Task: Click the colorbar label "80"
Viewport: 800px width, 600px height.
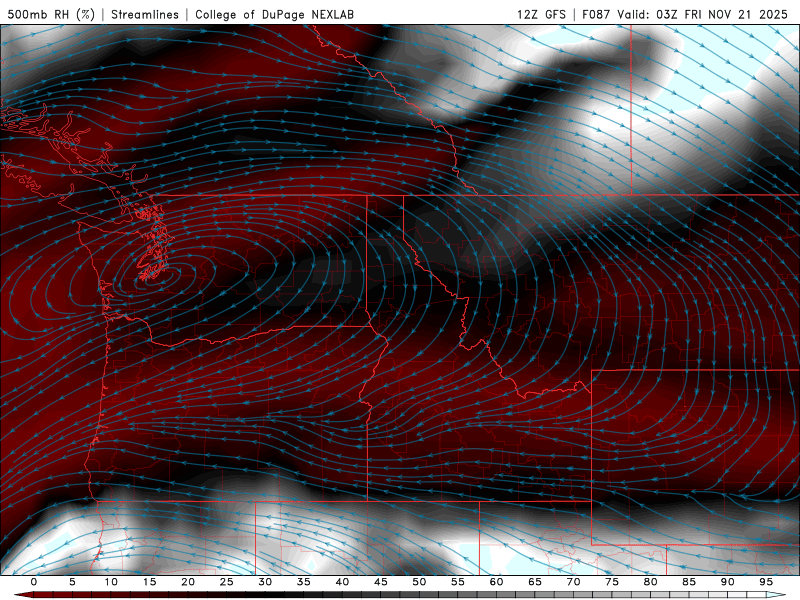Action: pos(651,582)
